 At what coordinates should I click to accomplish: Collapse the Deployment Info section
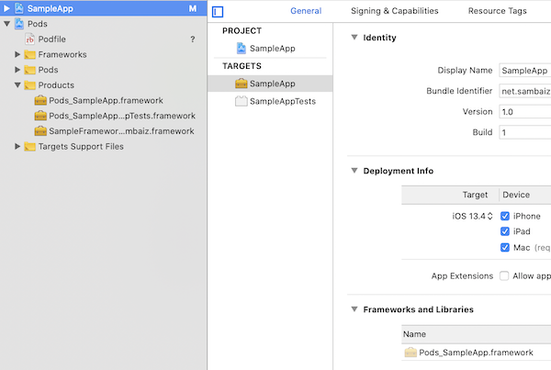click(354, 171)
